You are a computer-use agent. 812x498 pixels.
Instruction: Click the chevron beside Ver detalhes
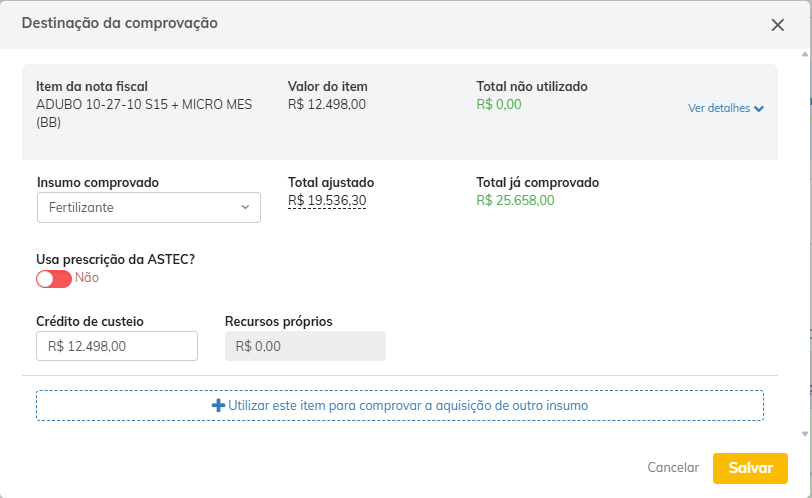pos(760,109)
